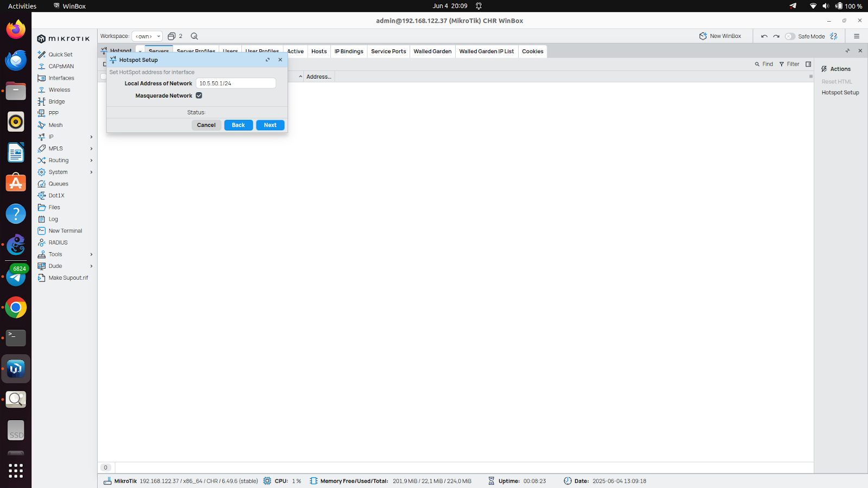Open the Interfaces section
The image size is (868, 488).
coord(61,78)
